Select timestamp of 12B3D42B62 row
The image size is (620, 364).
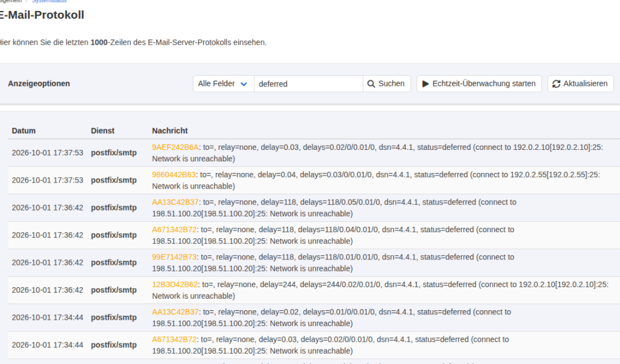47,290
